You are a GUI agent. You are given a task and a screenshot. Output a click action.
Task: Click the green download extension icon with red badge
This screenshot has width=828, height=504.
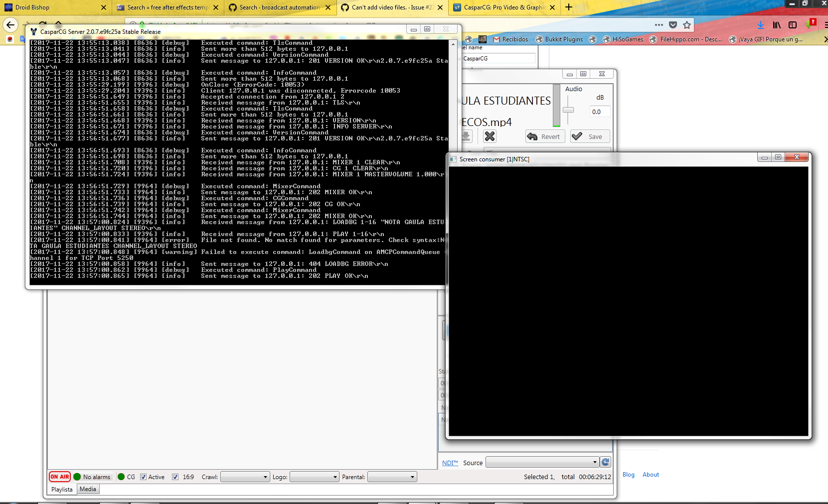pos(811,23)
